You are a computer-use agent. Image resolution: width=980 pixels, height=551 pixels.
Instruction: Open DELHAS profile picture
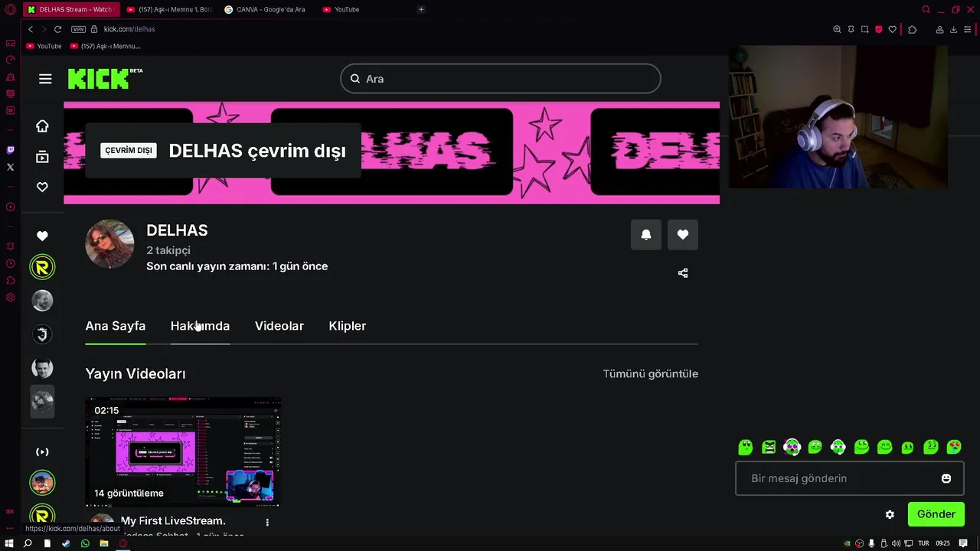click(x=109, y=244)
